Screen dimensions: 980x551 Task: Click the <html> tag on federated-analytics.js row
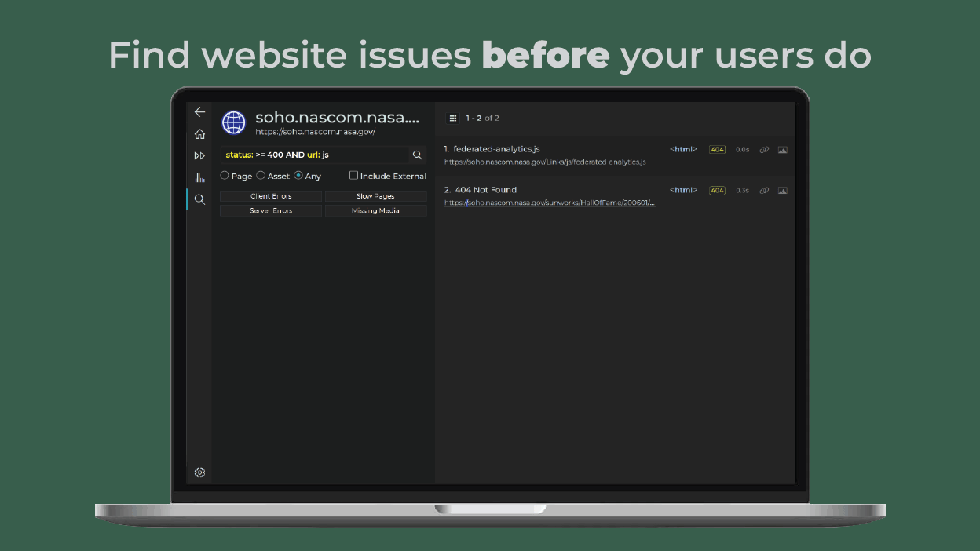(683, 149)
